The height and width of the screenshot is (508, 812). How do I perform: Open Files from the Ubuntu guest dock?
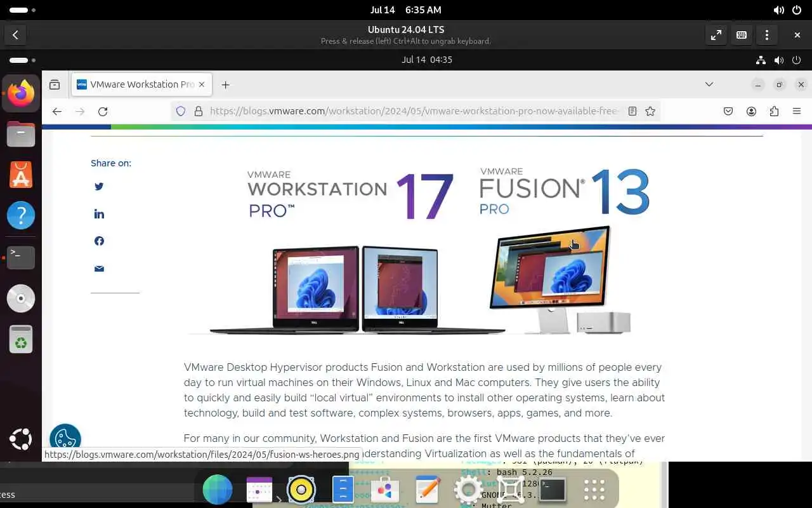(21, 135)
